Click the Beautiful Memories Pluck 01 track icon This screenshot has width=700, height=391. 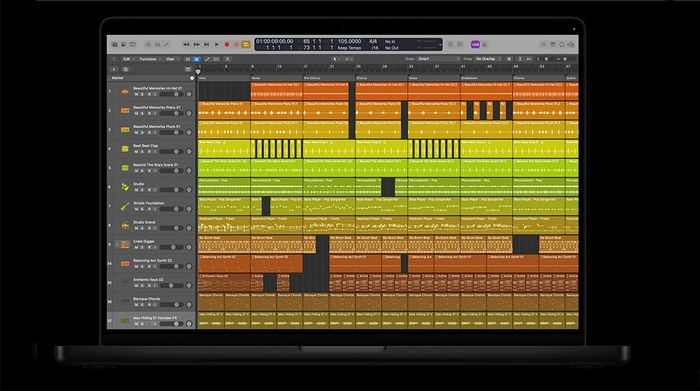tap(125, 129)
